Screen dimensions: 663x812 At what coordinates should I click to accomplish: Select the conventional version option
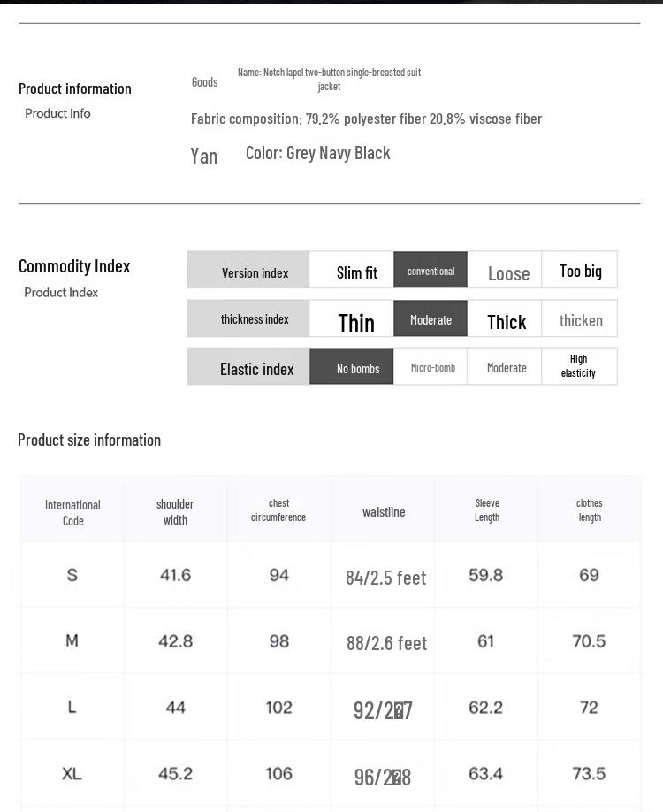tap(431, 270)
